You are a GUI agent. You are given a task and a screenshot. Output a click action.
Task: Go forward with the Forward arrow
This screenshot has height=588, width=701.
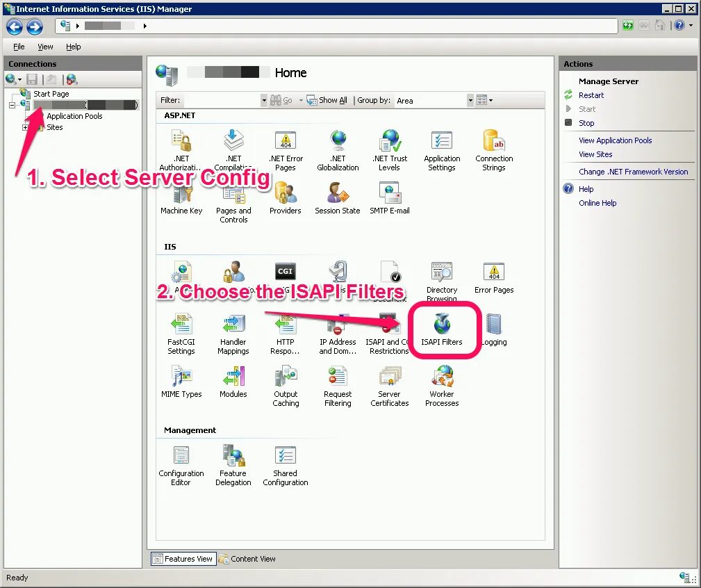tap(35, 27)
